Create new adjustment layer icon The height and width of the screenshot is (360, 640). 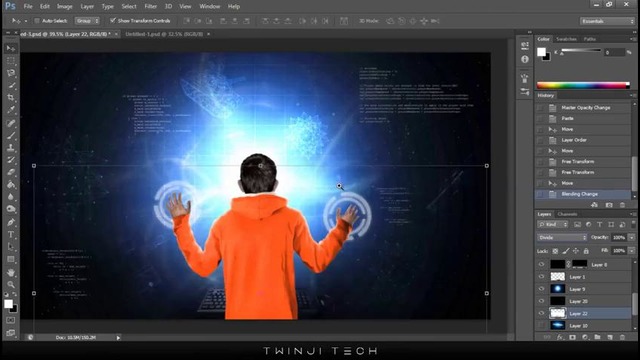click(x=585, y=337)
